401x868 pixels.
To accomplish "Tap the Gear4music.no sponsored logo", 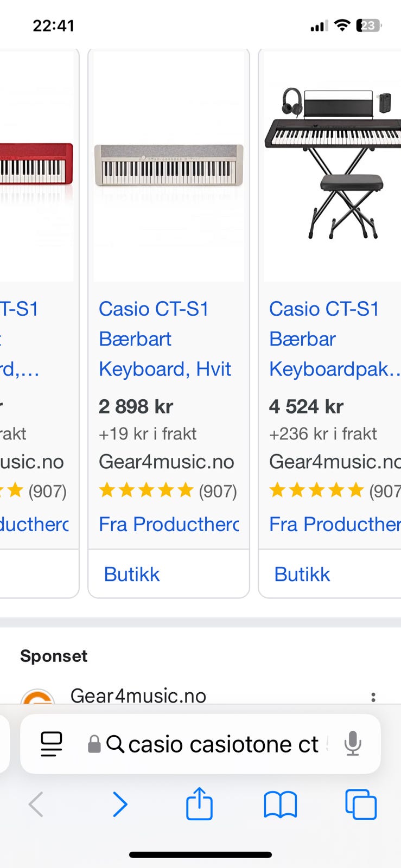I will click(37, 697).
